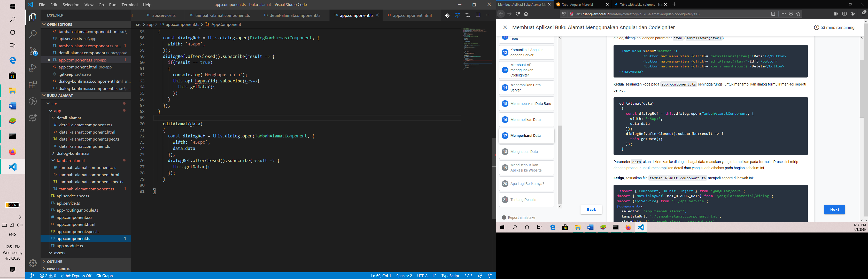Go to step 18 Menghapus Data

pyautogui.click(x=526, y=152)
